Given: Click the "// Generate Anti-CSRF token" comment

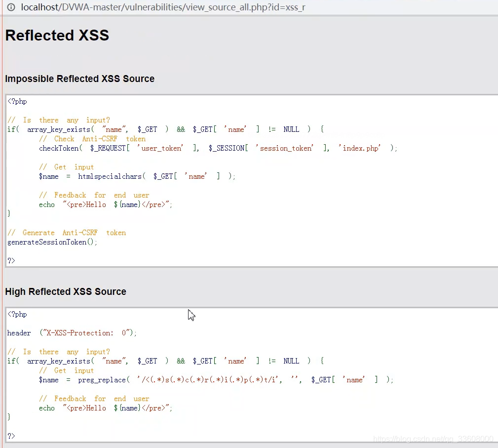Looking at the screenshot, I should coord(67,233).
